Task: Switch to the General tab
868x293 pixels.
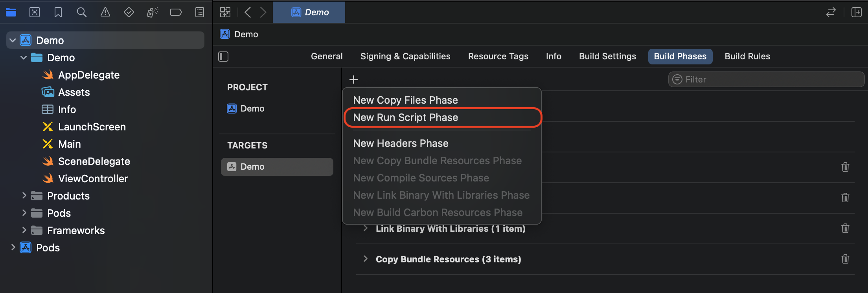Action: [327, 56]
